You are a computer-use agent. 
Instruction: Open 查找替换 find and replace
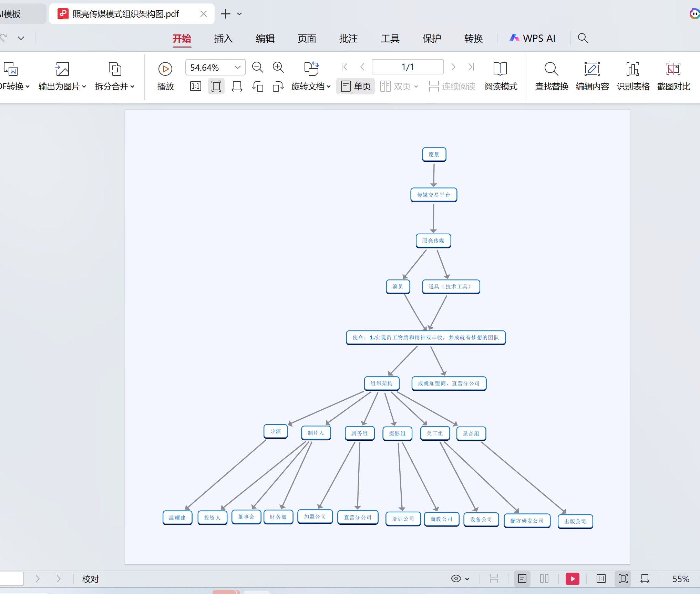[x=552, y=76]
